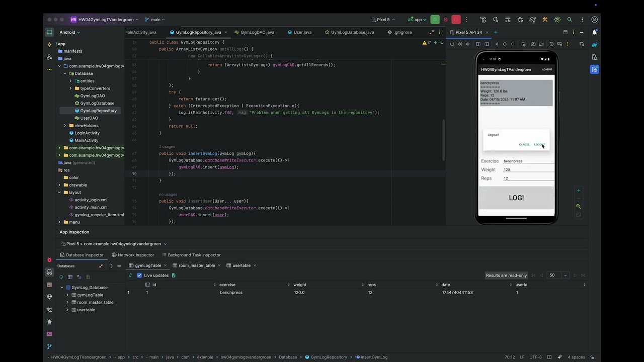Add a new device tab with plus icon
Screen dimensions: 644x362
(496, 32)
